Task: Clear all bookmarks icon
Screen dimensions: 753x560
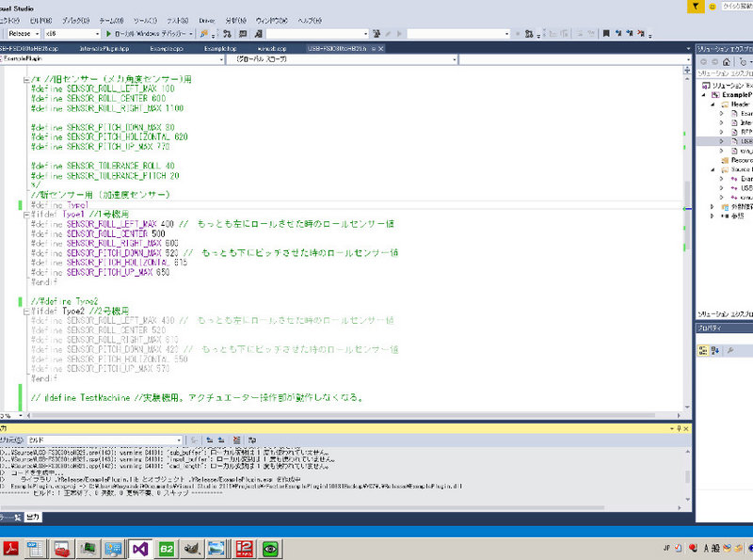Action: (x=641, y=34)
